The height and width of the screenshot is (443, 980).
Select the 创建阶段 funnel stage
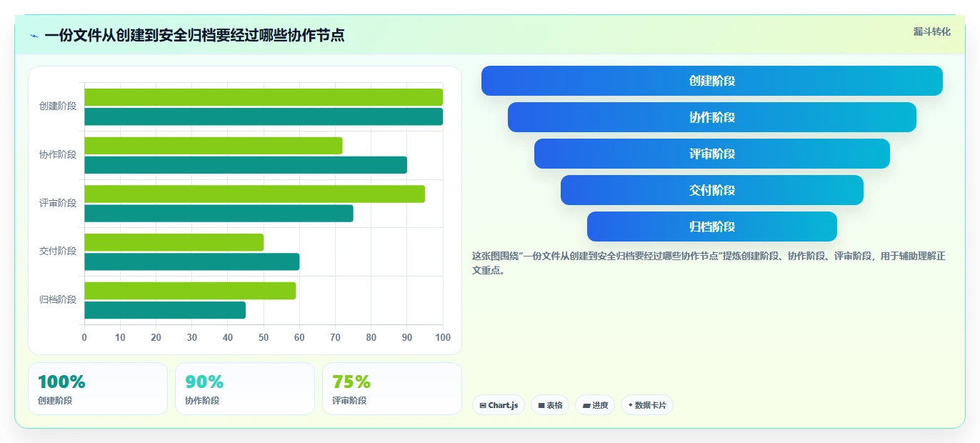[712, 81]
